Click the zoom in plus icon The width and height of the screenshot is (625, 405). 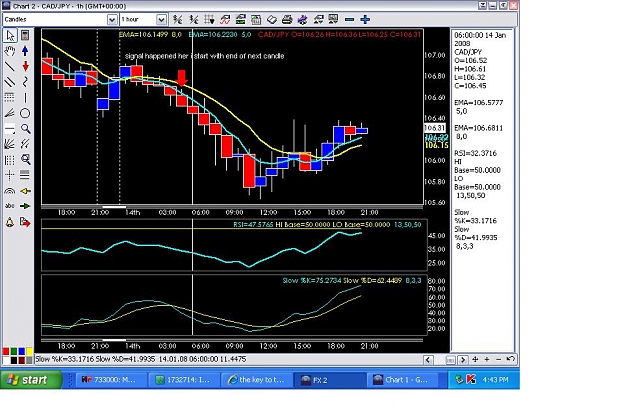pos(365,19)
